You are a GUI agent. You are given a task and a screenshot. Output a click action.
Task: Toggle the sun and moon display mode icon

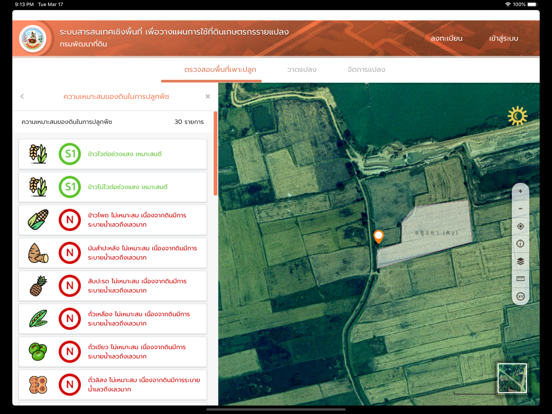point(517,115)
